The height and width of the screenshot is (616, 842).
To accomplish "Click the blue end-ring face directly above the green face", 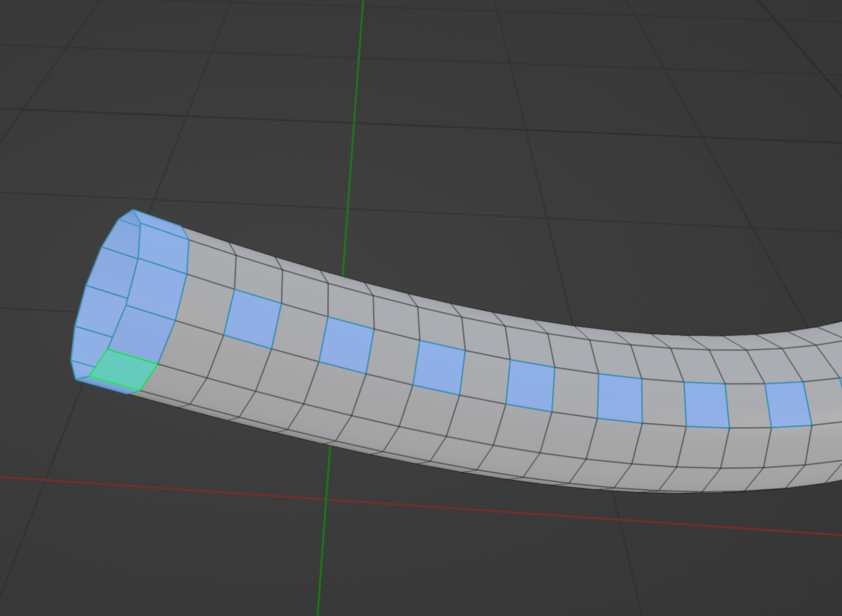I will pyautogui.click(x=142, y=335).
